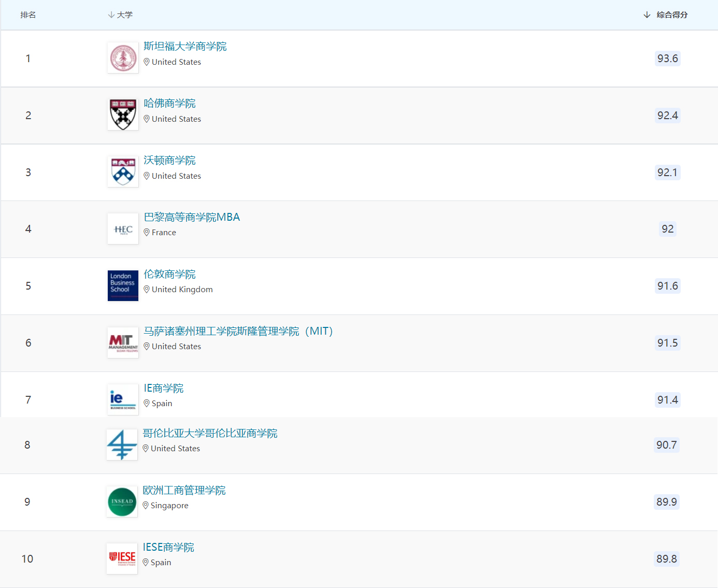Select score 91.4
The image size is (718, 588).
pyautogui.click(x=667, y=400)
